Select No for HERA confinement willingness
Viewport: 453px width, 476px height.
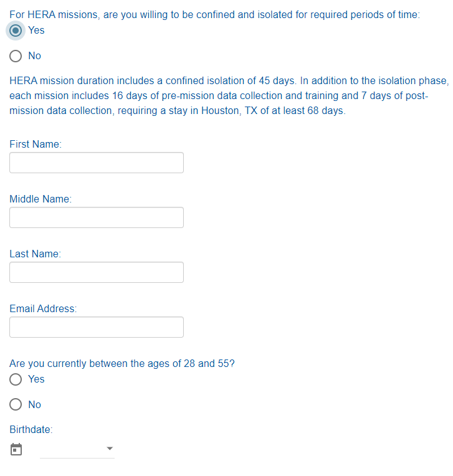pos(17,56)
